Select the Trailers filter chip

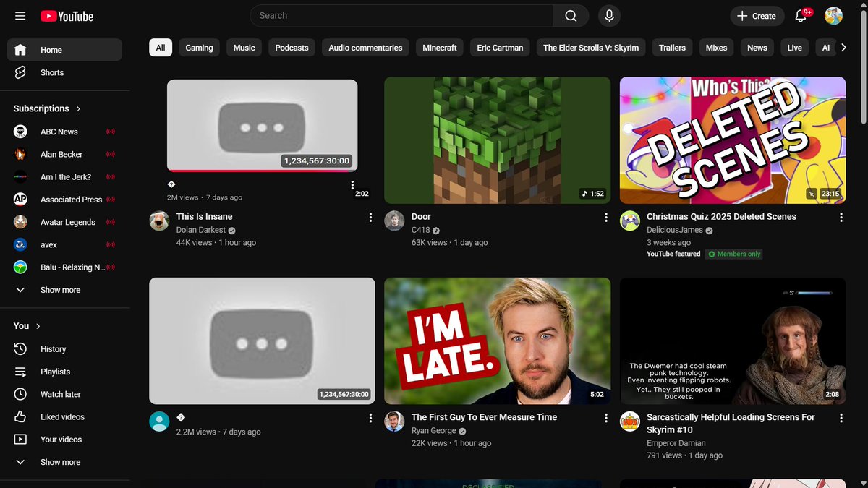pyautogui.click(x=672, y=48)
